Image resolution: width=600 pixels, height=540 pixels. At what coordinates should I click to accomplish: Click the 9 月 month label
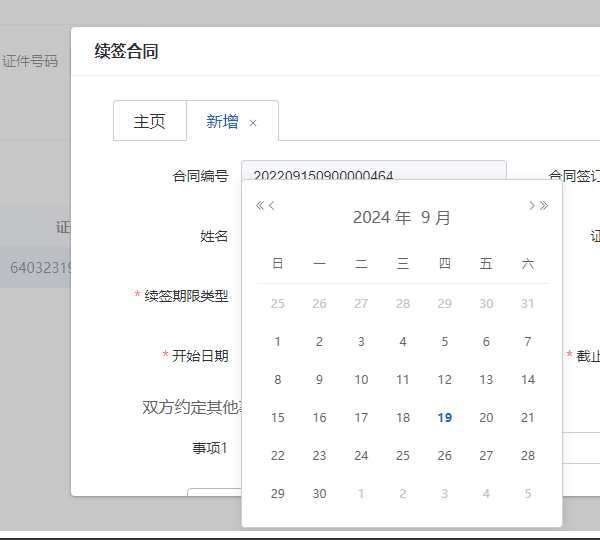pos(436,217)
